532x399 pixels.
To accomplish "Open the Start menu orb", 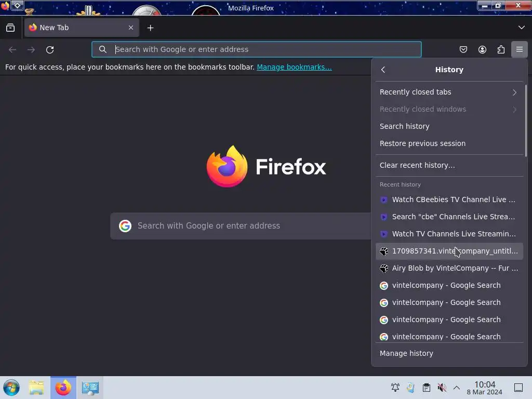I will [11, 388].
